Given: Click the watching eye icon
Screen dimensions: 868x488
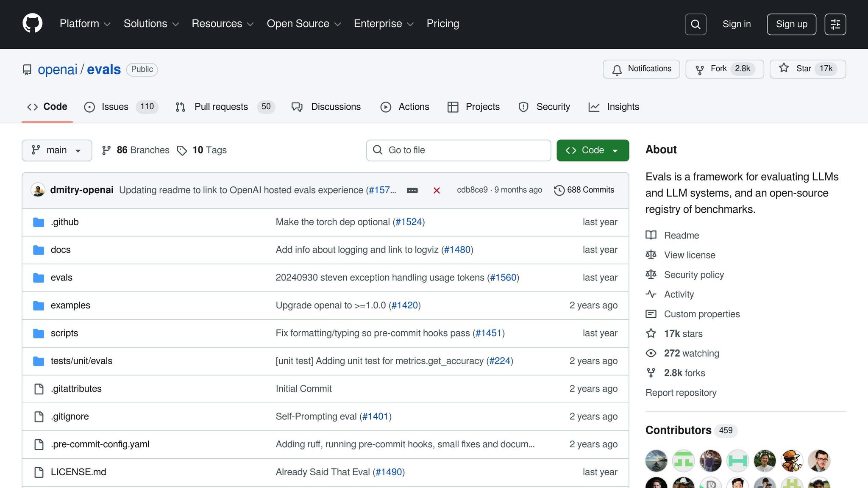Looking at the screenshot, I should pyautogui.click(x=651, y=353).
